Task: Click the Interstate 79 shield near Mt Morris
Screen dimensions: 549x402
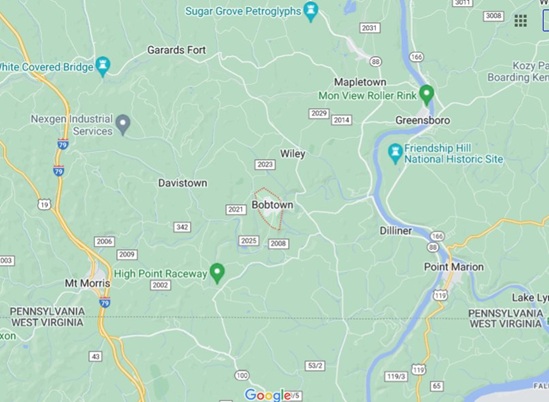Action: 105,302
